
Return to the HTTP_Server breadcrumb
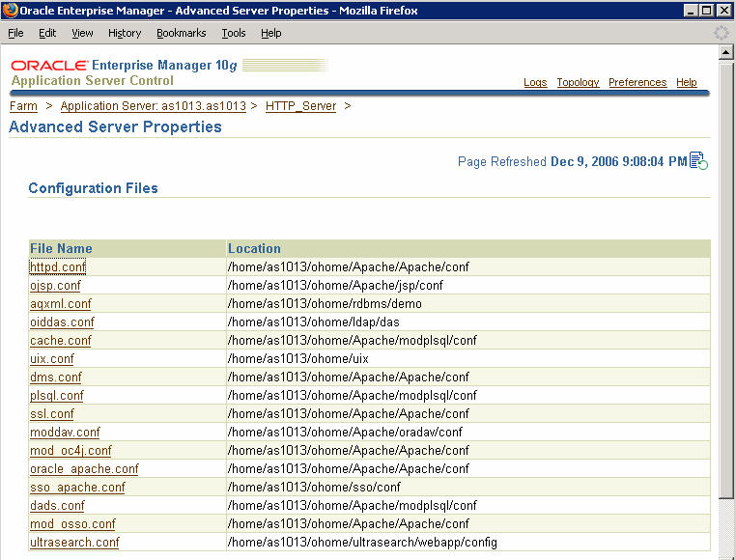point(301,106)
